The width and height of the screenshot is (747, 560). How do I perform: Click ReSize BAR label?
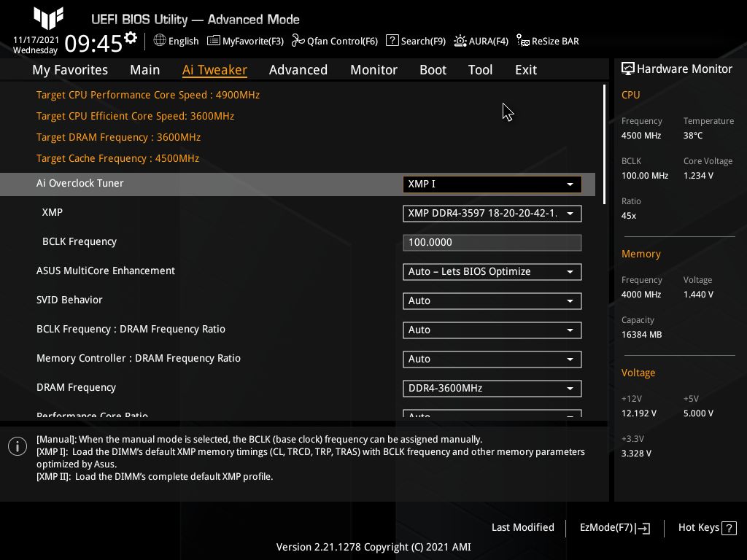(555, 41)
